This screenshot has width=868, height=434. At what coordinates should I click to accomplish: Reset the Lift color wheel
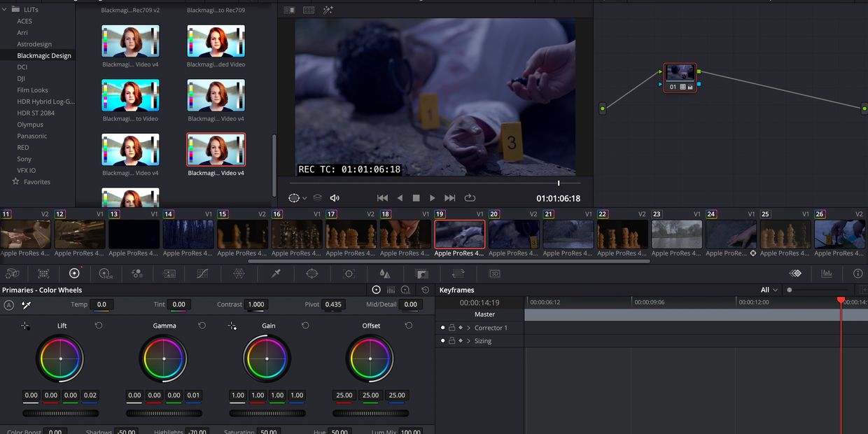point(99,325)
